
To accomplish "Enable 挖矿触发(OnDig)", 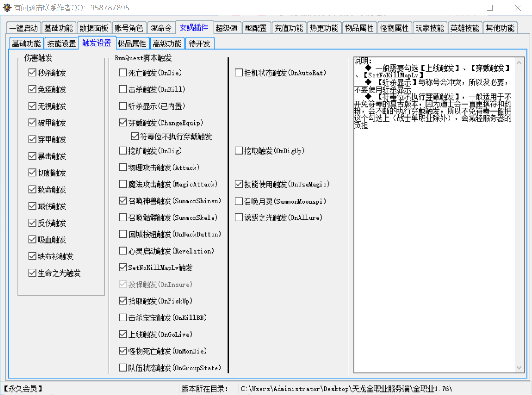I will tap(151, 151).
